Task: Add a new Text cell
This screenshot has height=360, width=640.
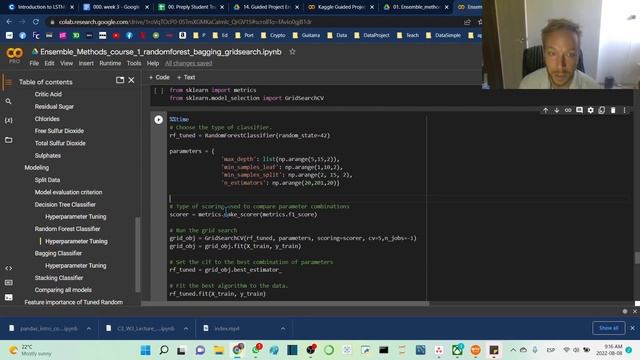Action: pyautogui.click(x=186, y=77)
